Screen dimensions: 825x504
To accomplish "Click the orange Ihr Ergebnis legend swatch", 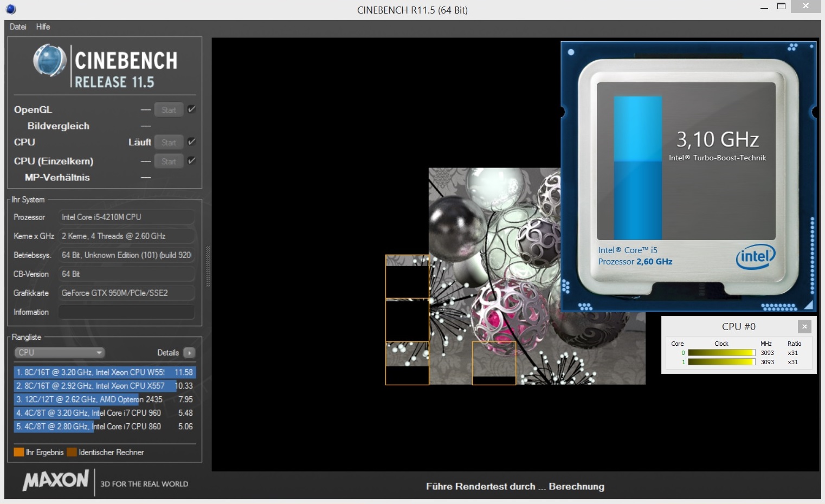I will (x=19, y=452).
